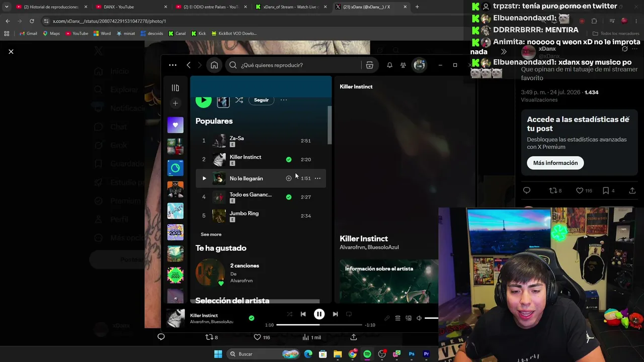Mute Spotify volume speaker icon

click(x=419, y=318)
